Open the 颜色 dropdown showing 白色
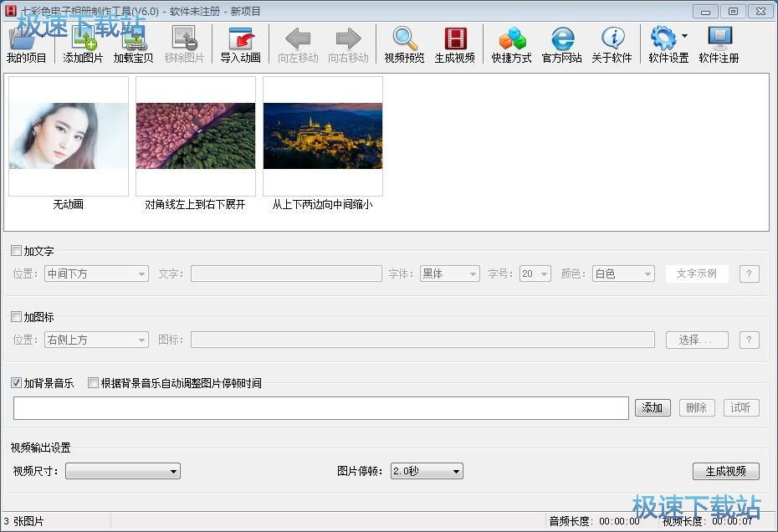This screenshot has width=778, height=532. click(x=623, y=274)
